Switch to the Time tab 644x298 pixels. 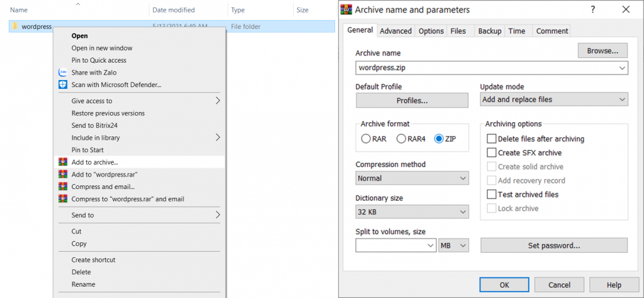(x=516, y=31)
